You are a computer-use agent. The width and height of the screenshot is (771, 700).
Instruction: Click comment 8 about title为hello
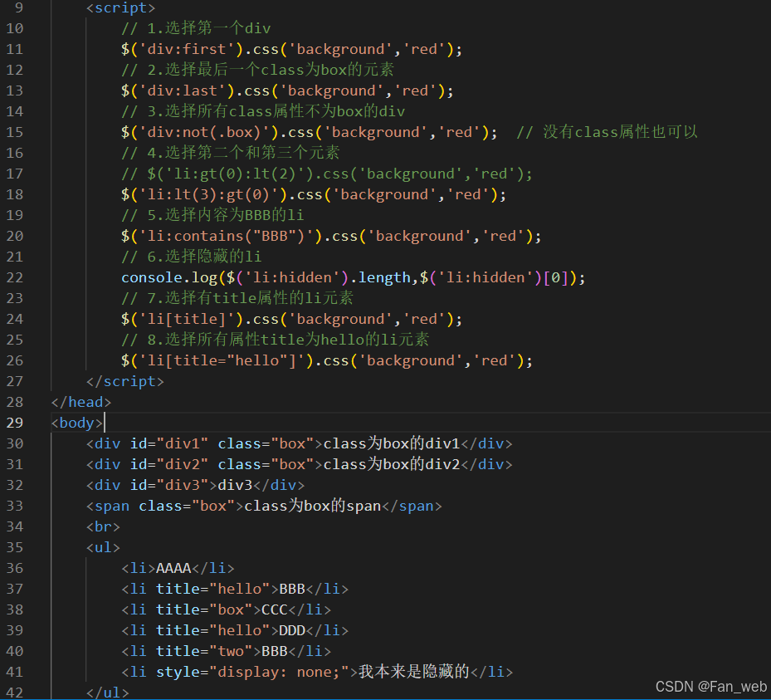pyautogui.click(x=276, y=340)
